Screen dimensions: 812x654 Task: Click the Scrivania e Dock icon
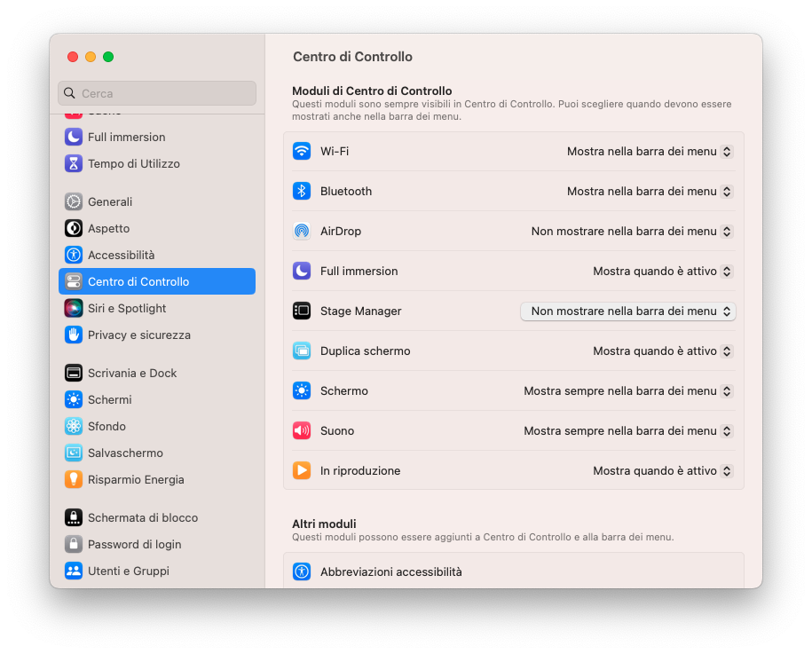(74, 373)
